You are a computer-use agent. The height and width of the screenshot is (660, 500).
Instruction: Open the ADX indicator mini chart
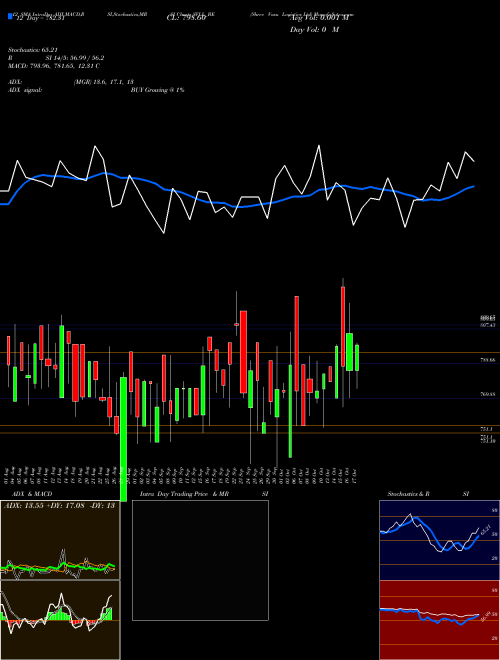(60, 540)
